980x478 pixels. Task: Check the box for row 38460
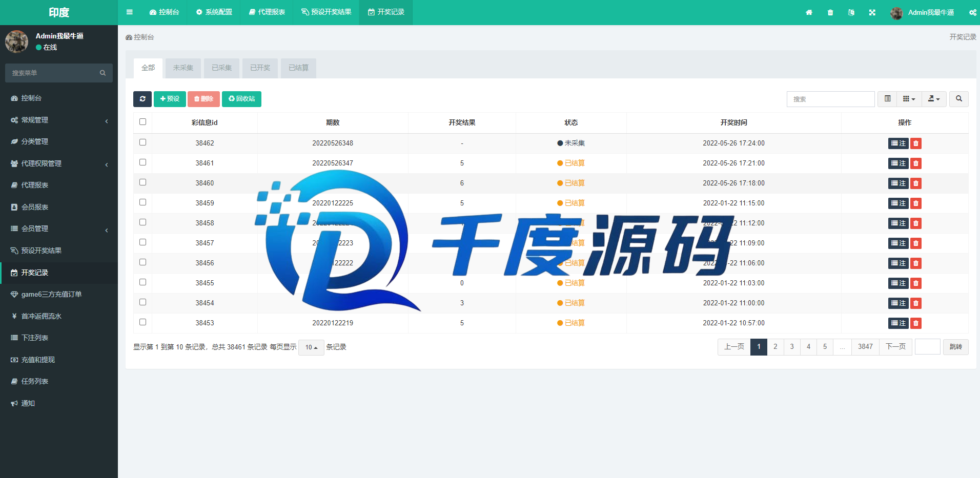(142, 182)
